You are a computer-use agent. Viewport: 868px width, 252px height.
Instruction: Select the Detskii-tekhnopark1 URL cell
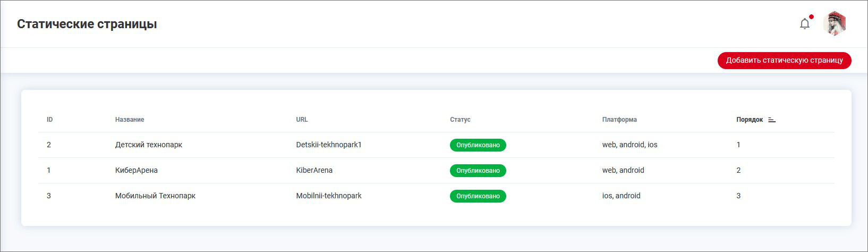328,145
